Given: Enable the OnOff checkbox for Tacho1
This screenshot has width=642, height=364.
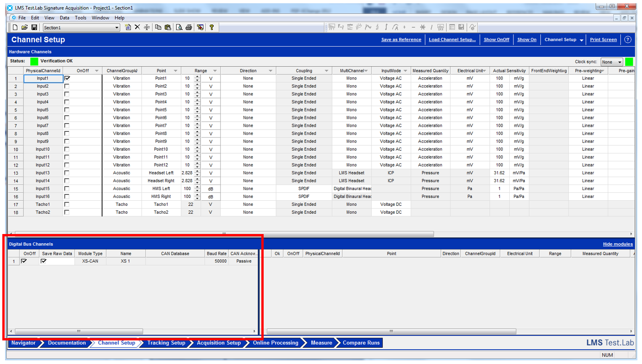Looking at the screenshot, I should (x=67, y=204).
